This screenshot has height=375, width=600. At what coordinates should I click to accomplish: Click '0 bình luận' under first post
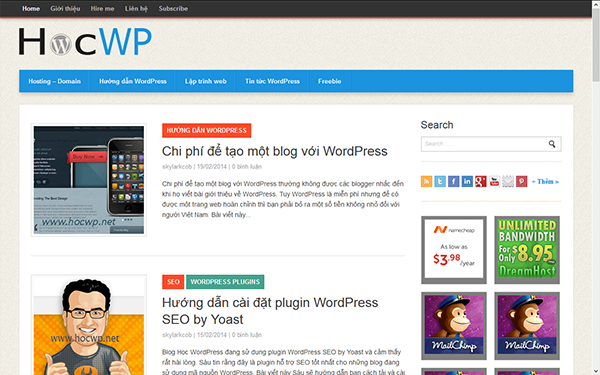pos(247,166)
